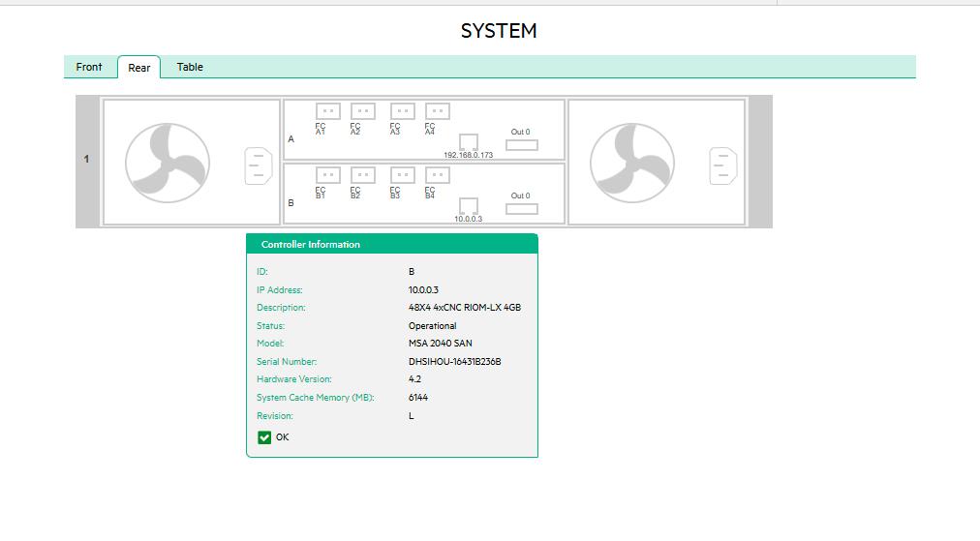The width and height of the screenshot is (980, 541).
Task: Select controller B label
Action: point(291,203)
